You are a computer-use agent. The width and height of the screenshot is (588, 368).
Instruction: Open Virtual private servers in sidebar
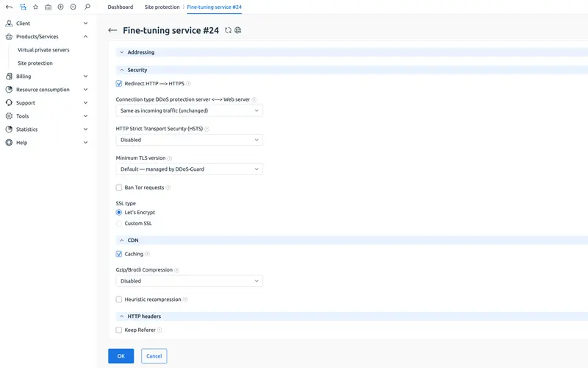[x=43, y=50]
